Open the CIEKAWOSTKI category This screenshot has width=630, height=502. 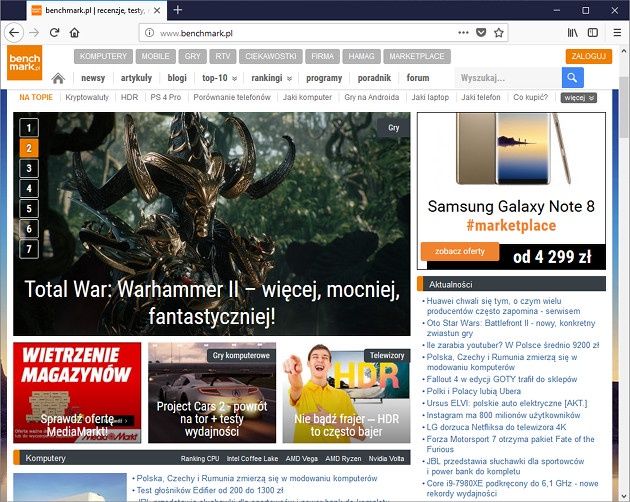[271, 56]
